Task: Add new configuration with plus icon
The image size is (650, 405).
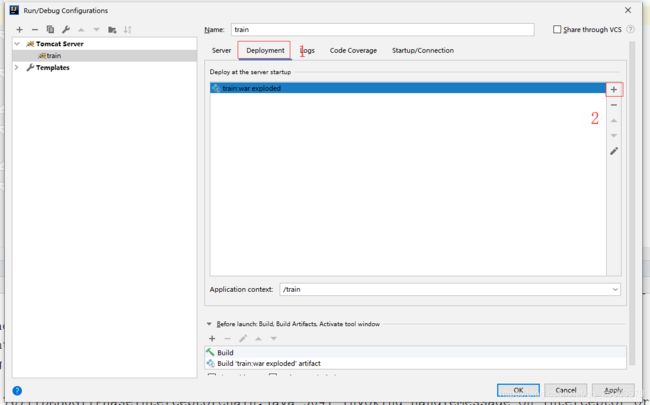Action: [19, 29]
